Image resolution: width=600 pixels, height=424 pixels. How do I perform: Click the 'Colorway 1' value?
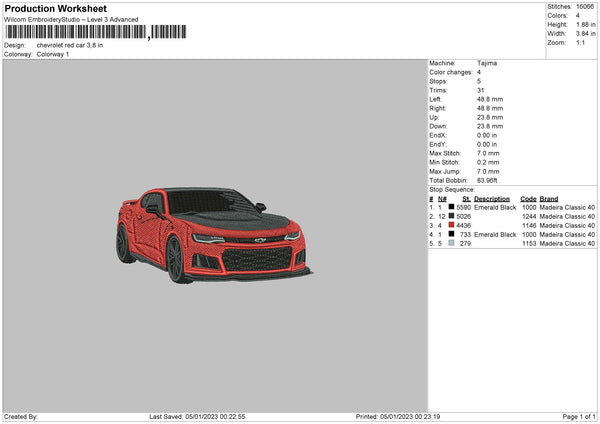pyautogui.click(x=53, y=54)
